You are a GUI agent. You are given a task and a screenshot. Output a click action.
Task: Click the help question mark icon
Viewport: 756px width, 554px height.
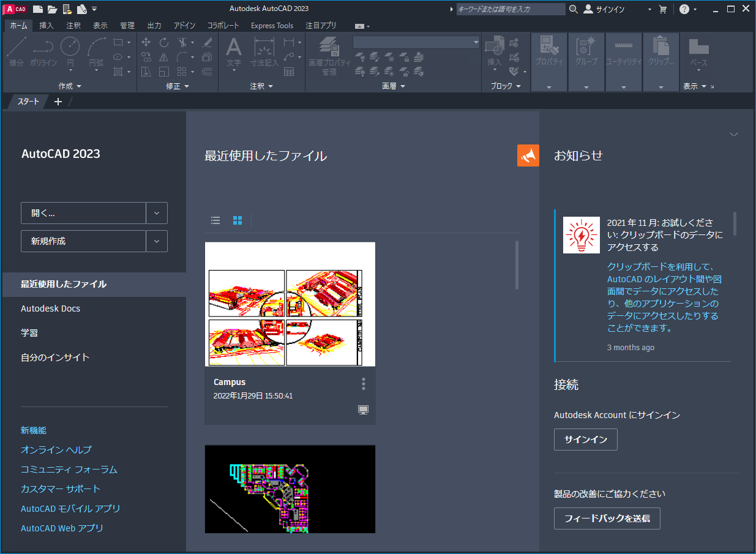[x=684, y=9]
